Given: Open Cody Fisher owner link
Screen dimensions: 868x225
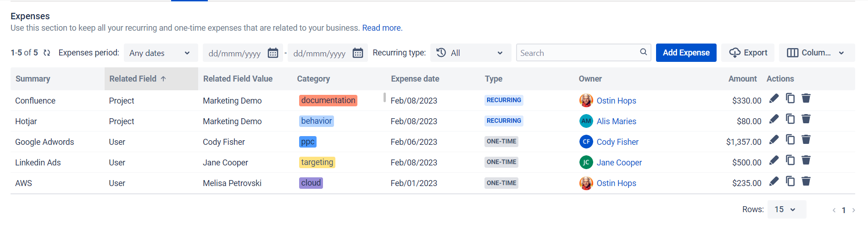Looking at the screenshot, I should click(x=618, y=142).
